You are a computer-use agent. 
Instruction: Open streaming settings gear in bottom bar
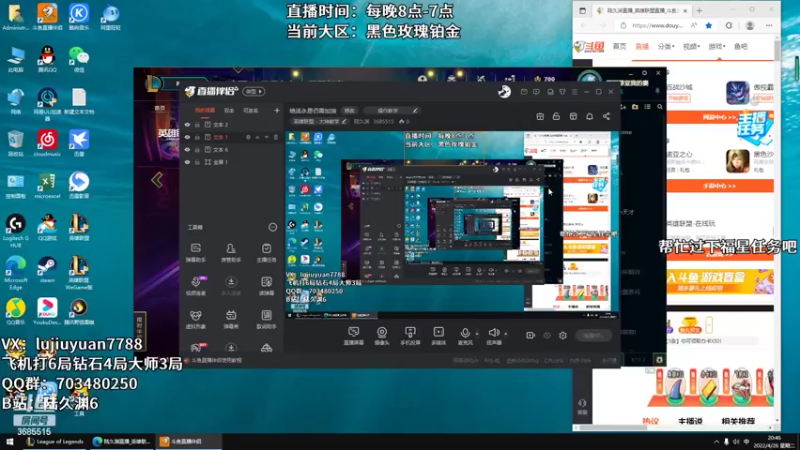[x=563, y=335]
